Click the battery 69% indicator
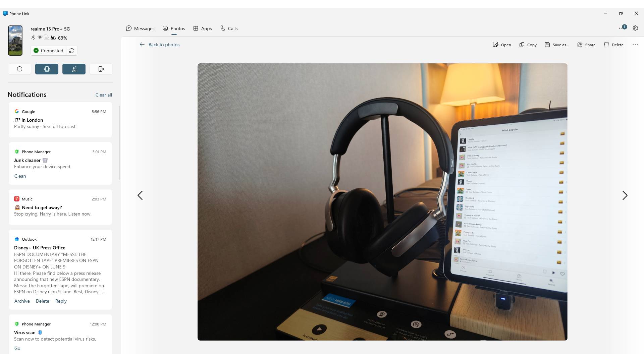Screen dimensions: 644x362 tap(59, 38)
